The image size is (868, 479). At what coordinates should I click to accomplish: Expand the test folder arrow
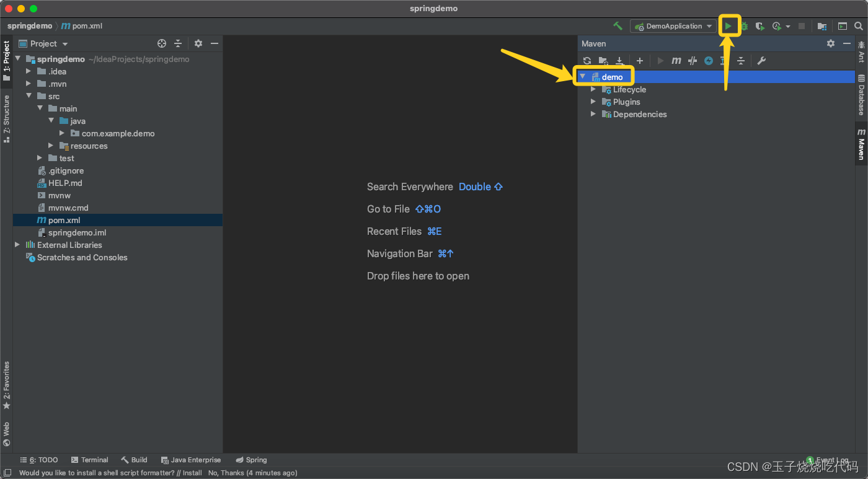[40, 159]
